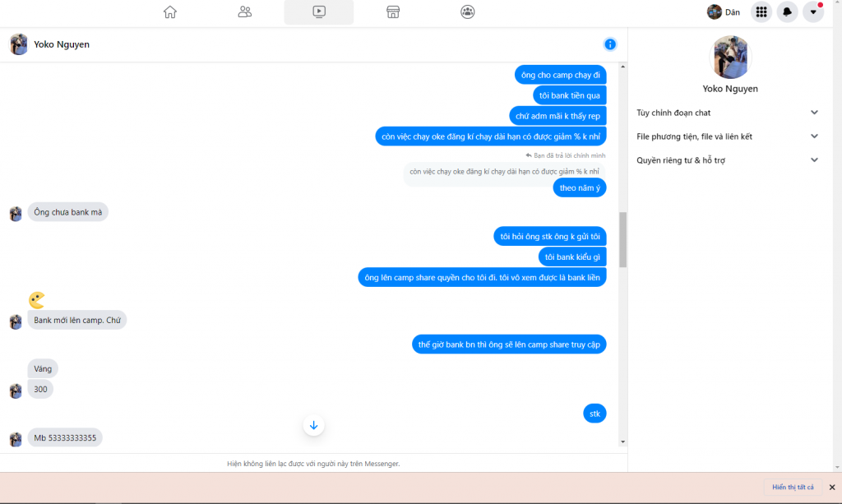
Task: Expand Tùy chỉnh đoạn chat section
Action: 728,113
